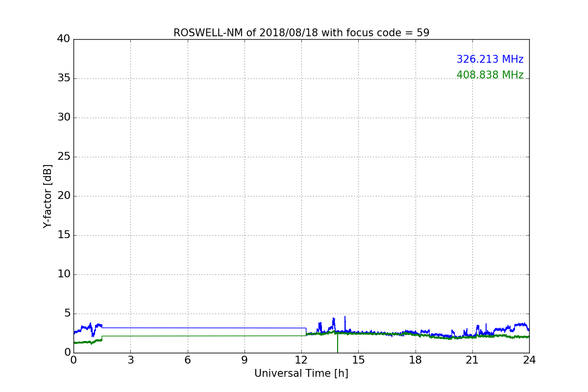588x392 pixels.
Task: Click the y-axis tick label 5
Action: (x=67, y=313)
